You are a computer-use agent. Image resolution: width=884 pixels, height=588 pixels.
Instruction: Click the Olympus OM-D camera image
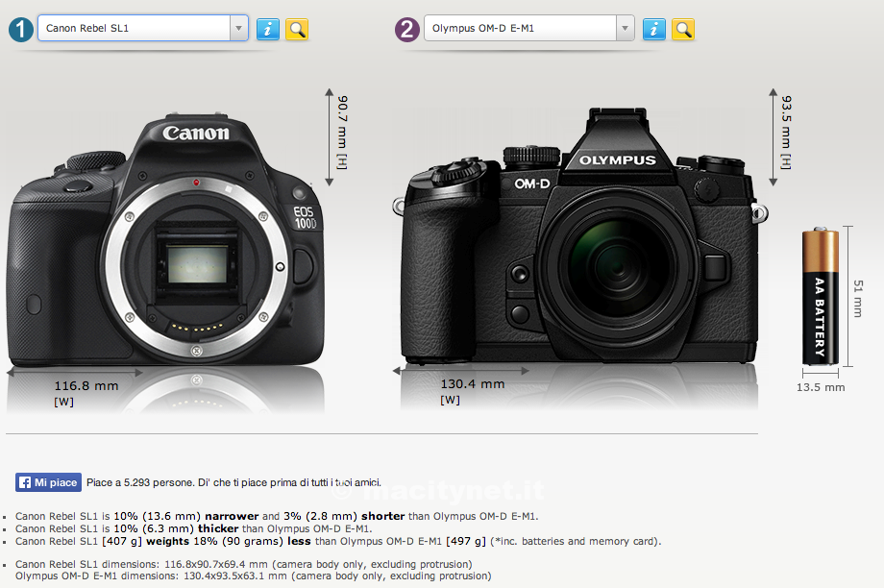(579, 235)
